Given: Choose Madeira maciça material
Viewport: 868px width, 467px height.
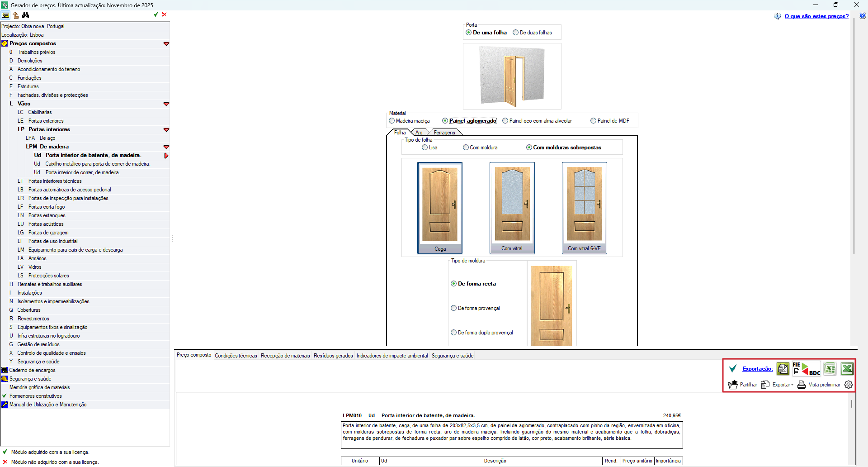Looking at the screenshot, I should click(392, 121).
